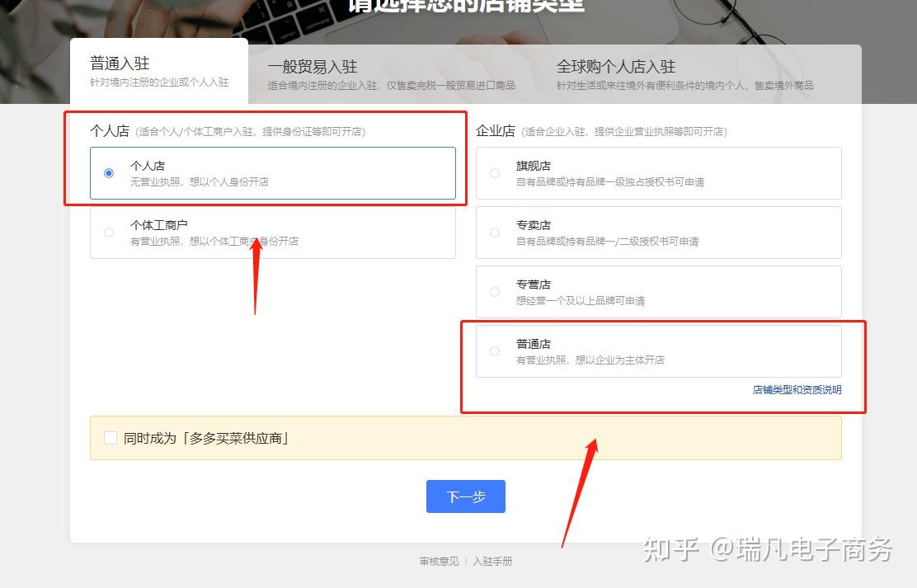Click text 自有品牌或持有品牌一级独占授权书可申请
The height and width of the screenshot is (588, 917).
[610, 182]
